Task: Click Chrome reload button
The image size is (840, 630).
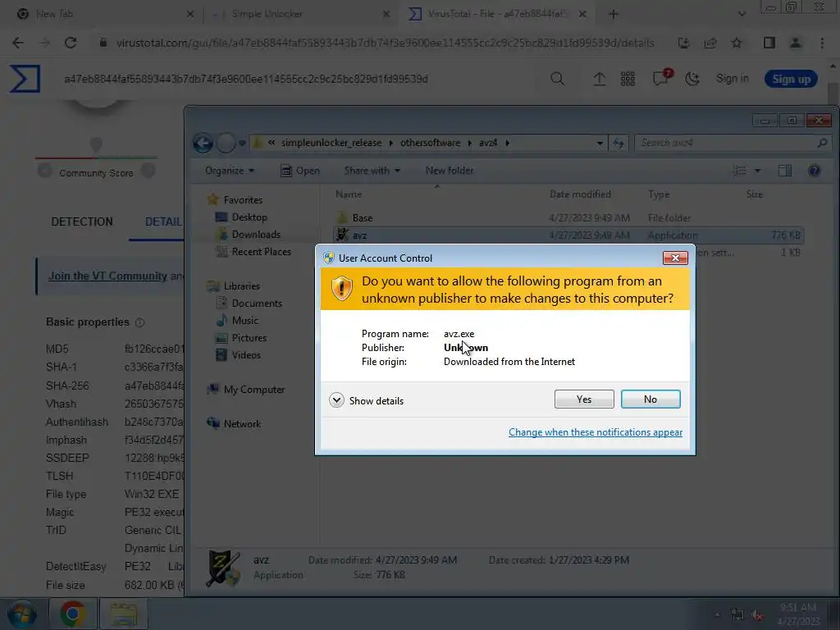Action: coord(71,43)
